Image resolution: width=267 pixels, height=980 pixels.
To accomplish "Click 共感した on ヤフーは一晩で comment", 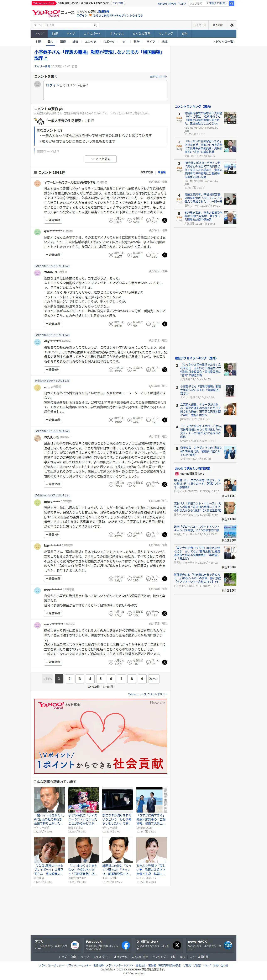I will click(111, 220).
